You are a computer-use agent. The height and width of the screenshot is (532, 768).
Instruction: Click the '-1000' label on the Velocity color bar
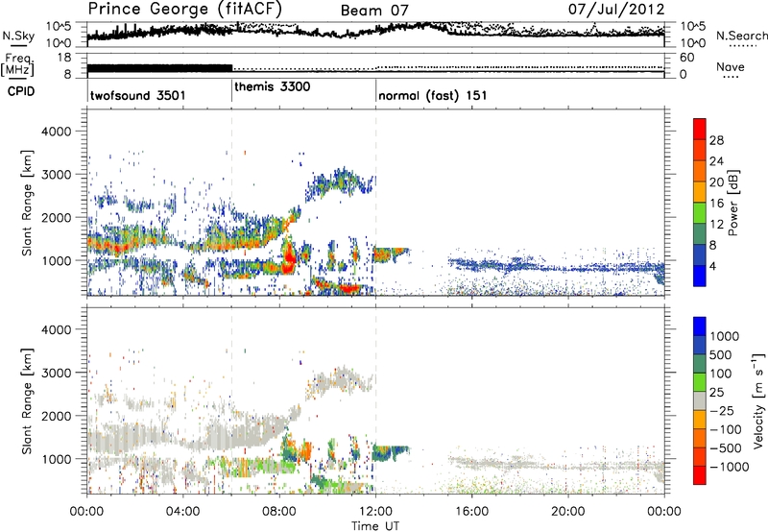729,467
